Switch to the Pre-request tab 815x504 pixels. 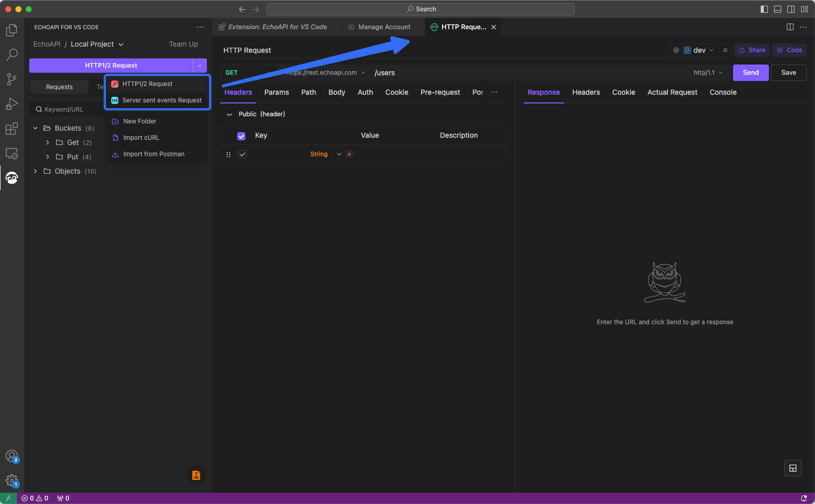click(440, 92)
